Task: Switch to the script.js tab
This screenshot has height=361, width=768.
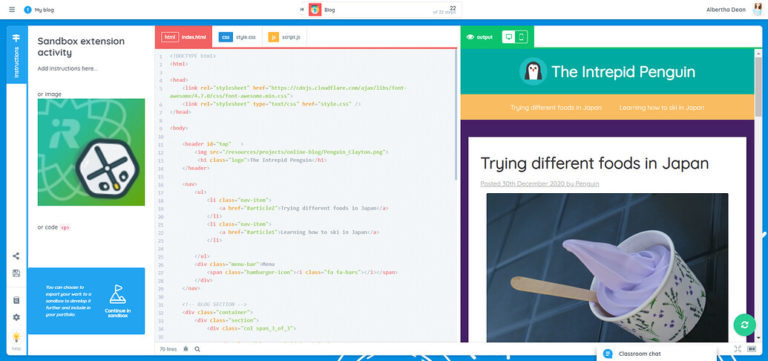Action: tap(284, 37)
